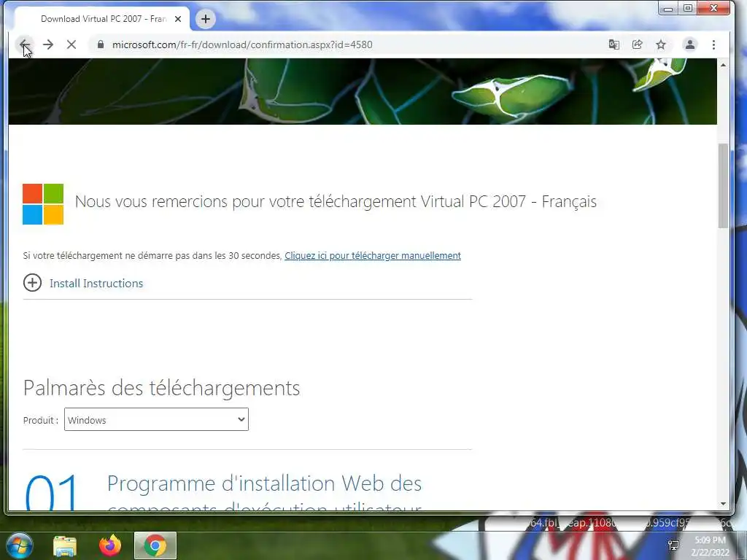
Task: Restore down the Chrome window
Action: pyautogui.click(x=688, y=8)
